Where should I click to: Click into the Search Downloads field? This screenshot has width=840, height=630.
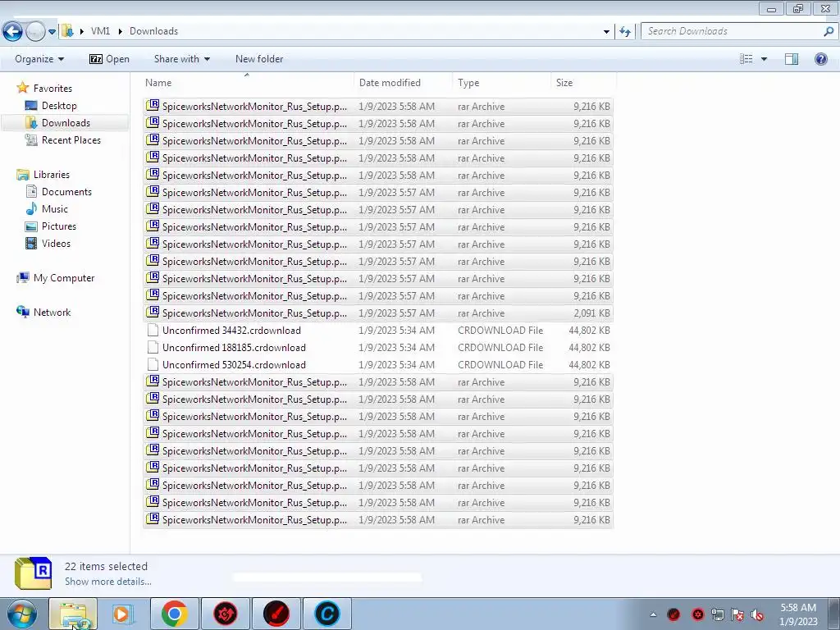coord(731,31)
